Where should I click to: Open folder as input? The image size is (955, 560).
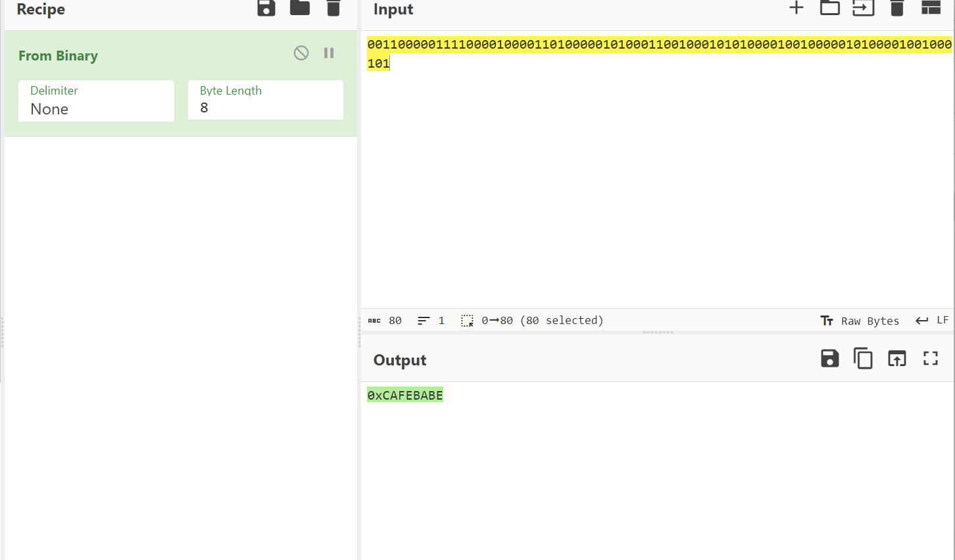(x=830, y=8)
